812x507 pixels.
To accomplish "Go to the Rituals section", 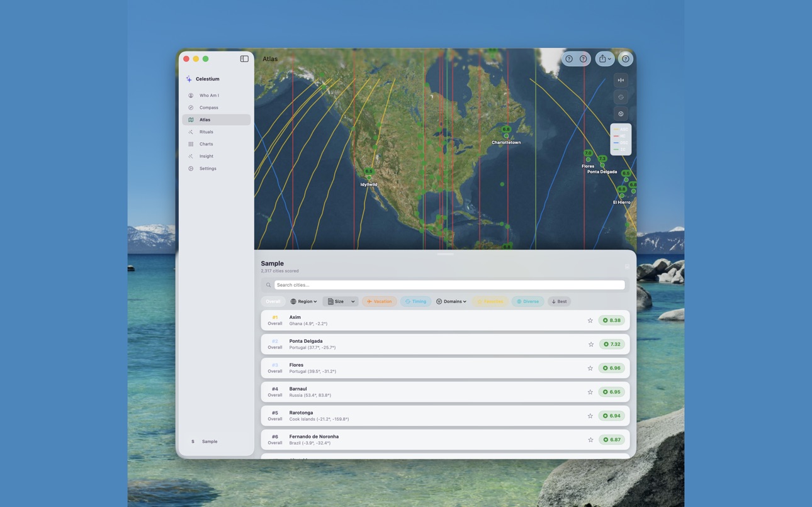I will tap(216, 132).
